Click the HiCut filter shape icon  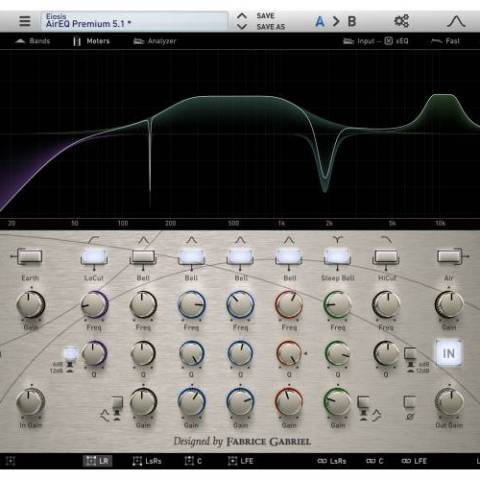click(386, 240)
